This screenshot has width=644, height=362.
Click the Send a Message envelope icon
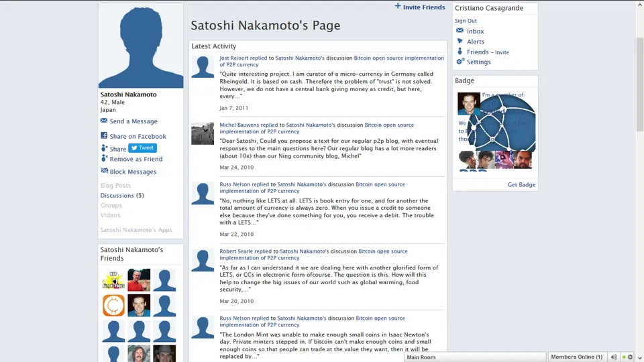click(x=104, y=121)
